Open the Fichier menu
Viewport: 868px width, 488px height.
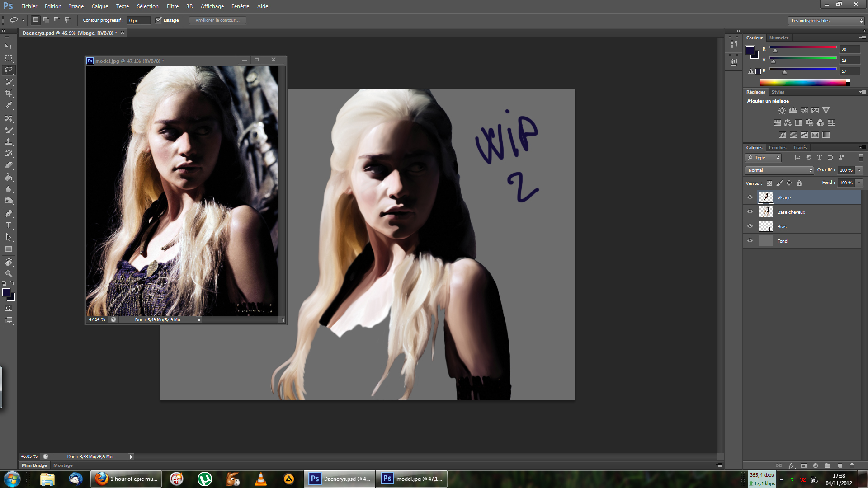pyautogui.click(x=29, y=6)
